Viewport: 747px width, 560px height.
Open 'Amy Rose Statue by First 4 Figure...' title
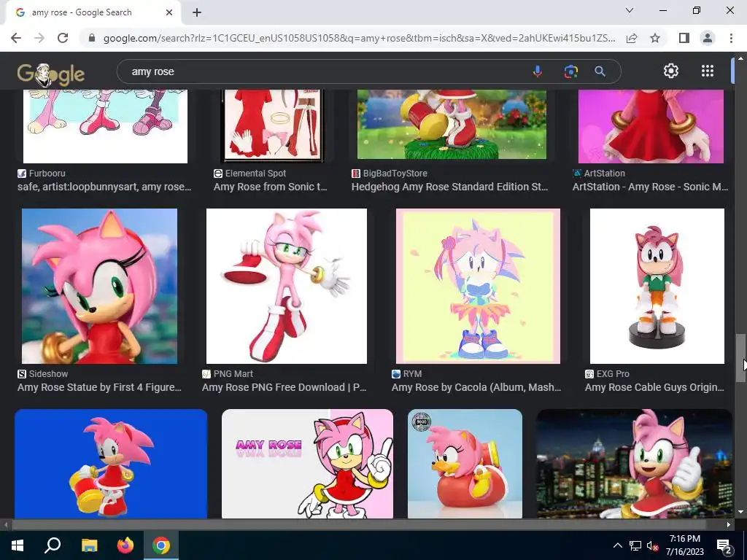pos(99,387)
